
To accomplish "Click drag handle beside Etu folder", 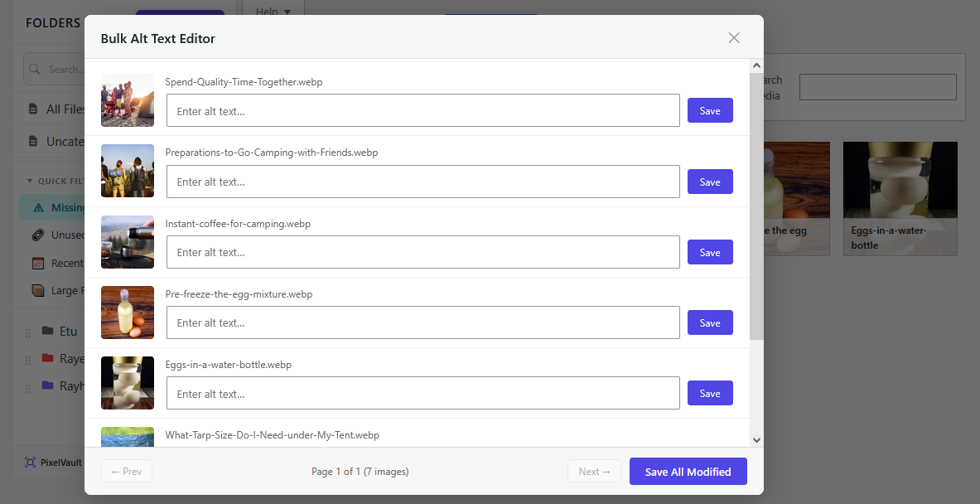I will [28, 332].
